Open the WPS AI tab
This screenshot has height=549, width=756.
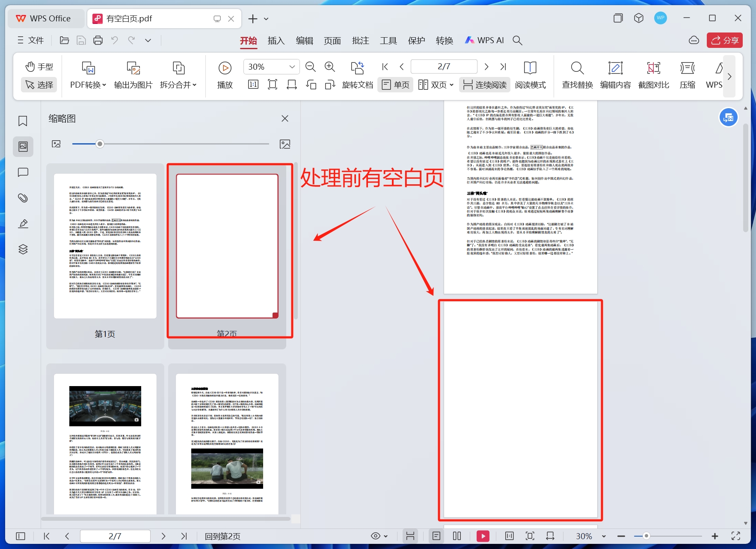[484, 40]
